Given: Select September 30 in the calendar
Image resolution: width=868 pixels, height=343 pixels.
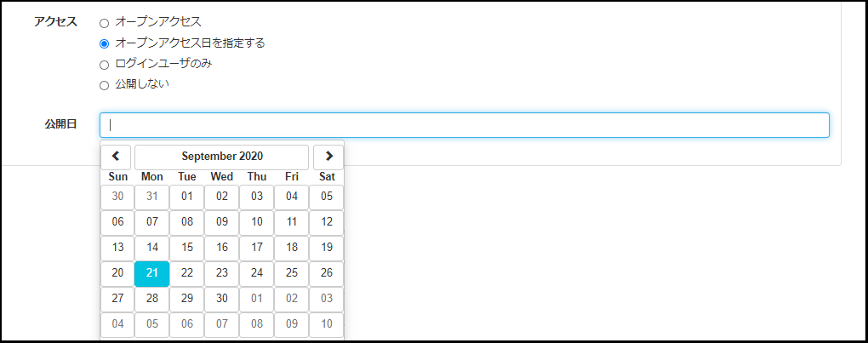Looking at the screenshot, I should click(x=222, y=299).
